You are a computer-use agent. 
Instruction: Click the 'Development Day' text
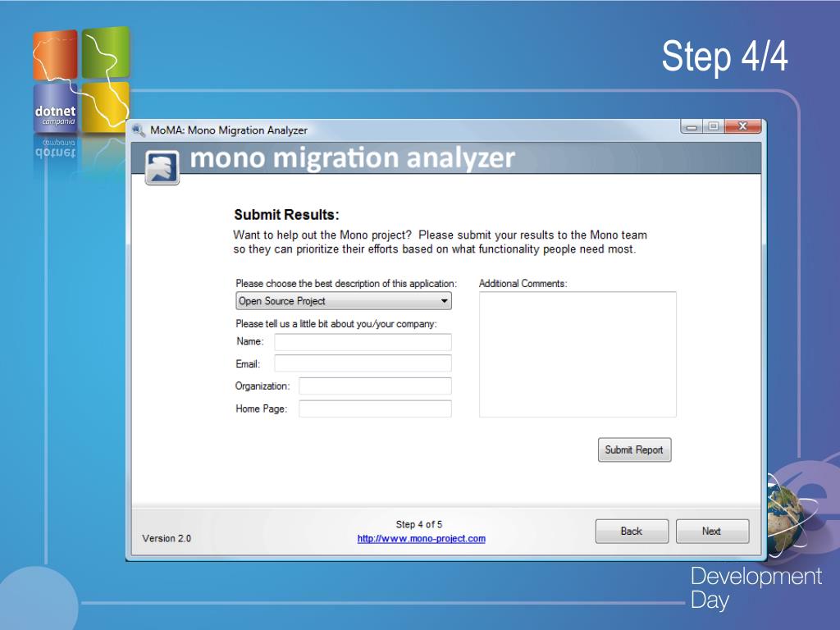coord(756,588)
